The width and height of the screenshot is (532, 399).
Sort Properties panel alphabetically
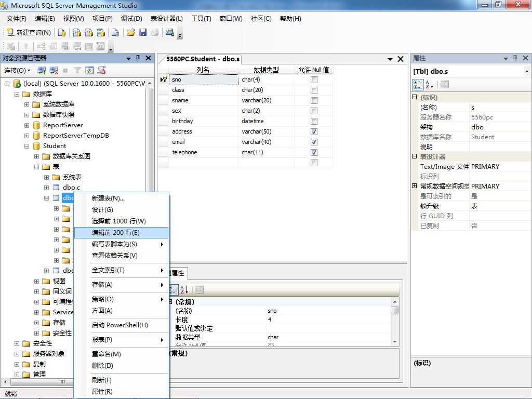(429, 85)
